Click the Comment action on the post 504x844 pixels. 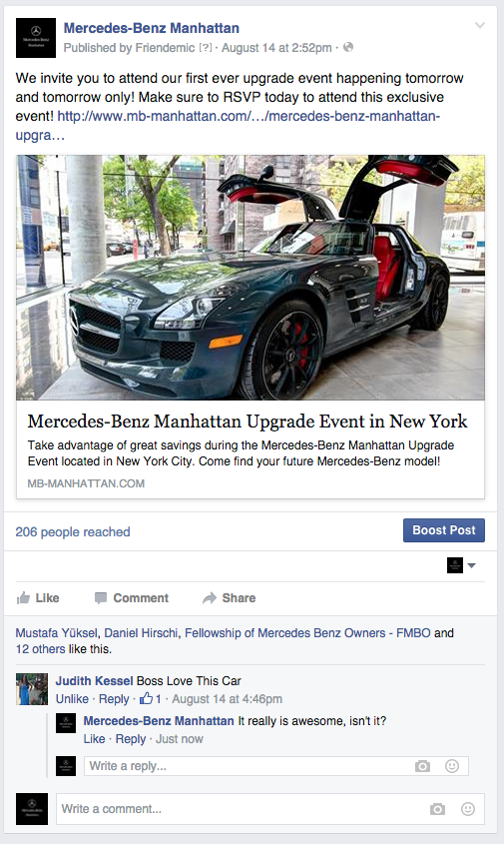point(132,598)
